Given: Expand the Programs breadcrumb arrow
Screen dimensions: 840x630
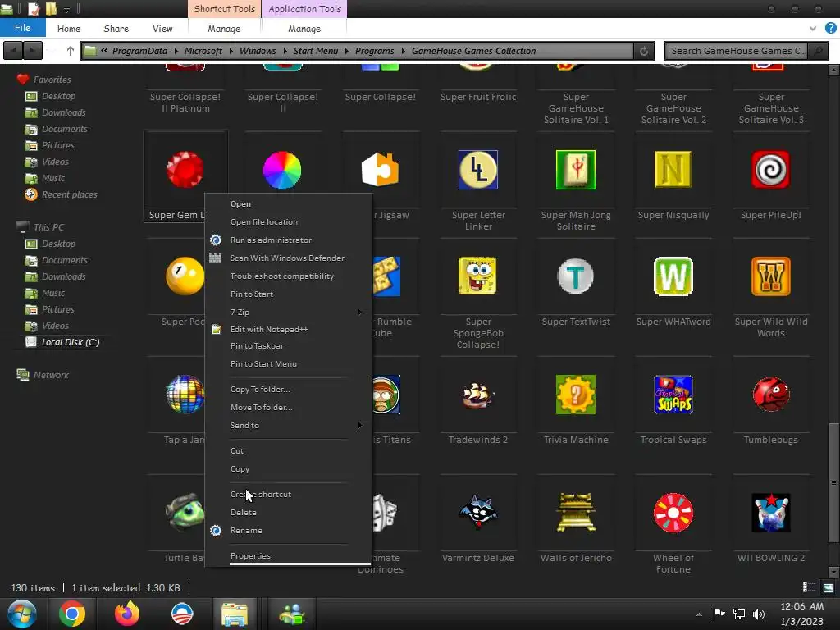Looking at the screenshot, I should [x=403, y=51].
